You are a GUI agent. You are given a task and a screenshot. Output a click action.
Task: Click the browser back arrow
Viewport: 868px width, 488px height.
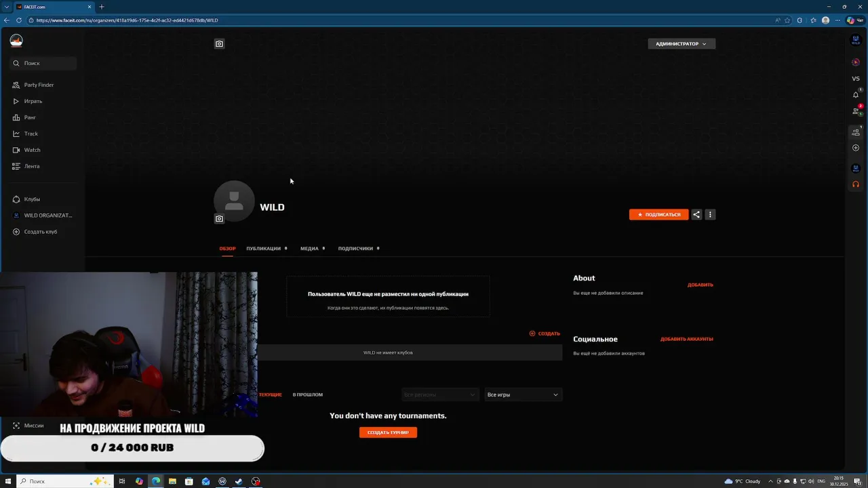pyautogui.click(x=7, y=20)
